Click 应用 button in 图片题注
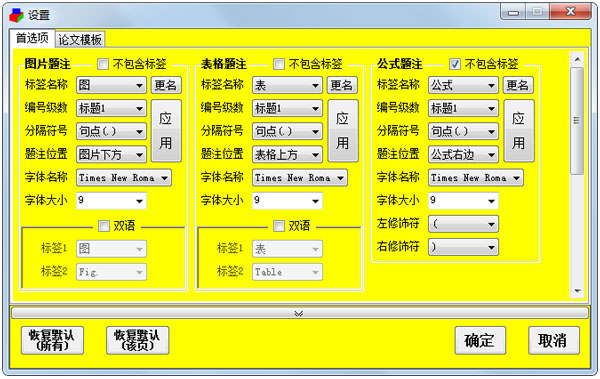The width and height of the screenshot is (600, 379). [166, 131]
